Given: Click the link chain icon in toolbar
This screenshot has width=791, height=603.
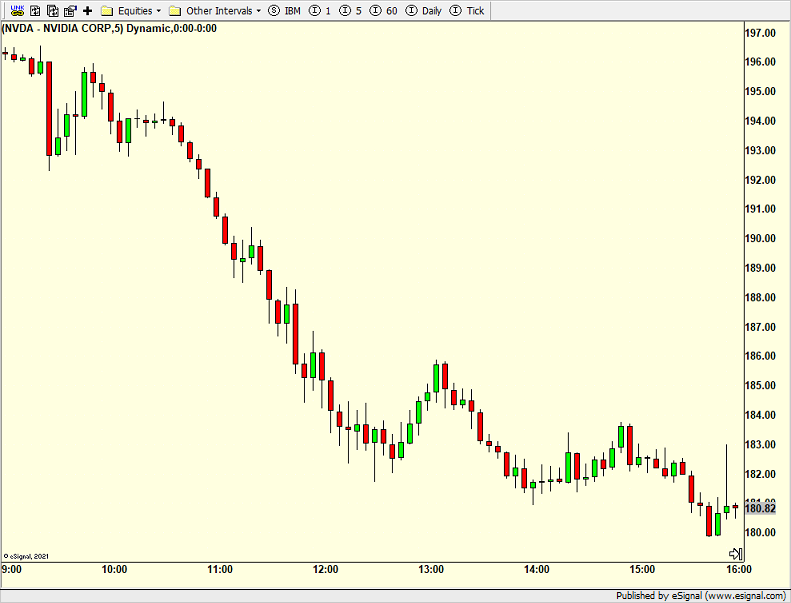Looking at the screenshot, I should pos(17,10).
